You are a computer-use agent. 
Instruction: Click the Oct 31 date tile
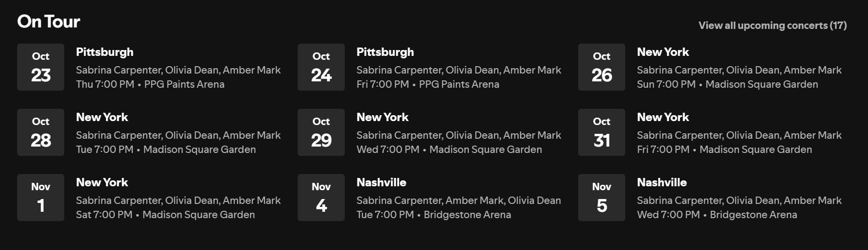[x=602, y=132]
